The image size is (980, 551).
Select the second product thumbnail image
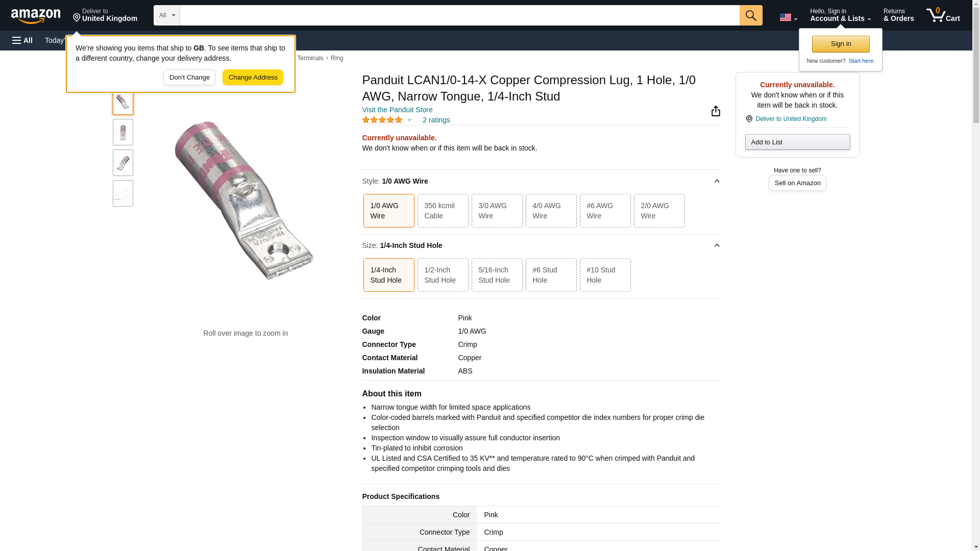pyautogui.click(x=123, y=133)
